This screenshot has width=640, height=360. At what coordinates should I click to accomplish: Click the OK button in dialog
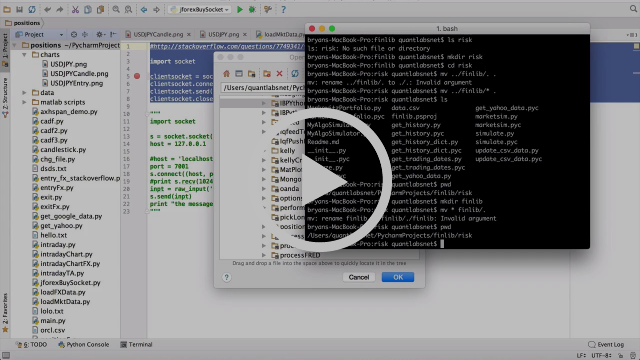point(398,277)
